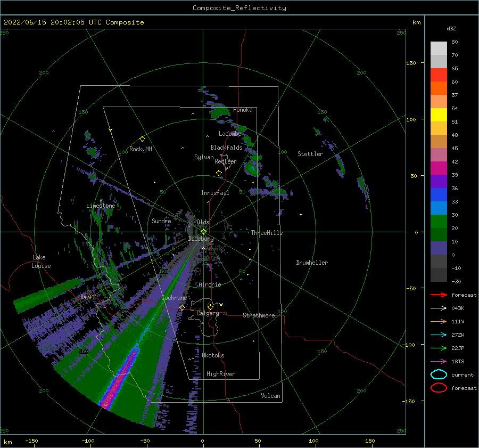This screenshot has height=448, width=479.
Task: Click the asterisk marker above Limestone
Action: point(101,201)
